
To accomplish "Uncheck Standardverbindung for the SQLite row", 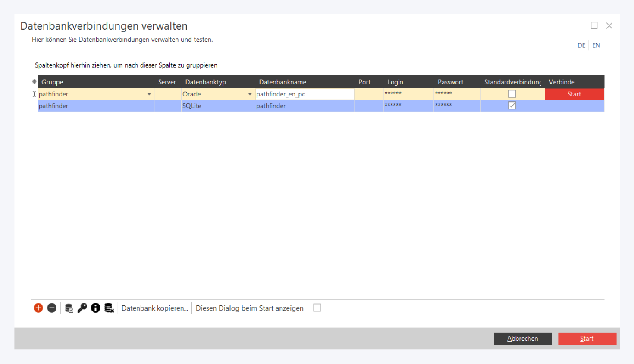I will (x=512, y=105).
